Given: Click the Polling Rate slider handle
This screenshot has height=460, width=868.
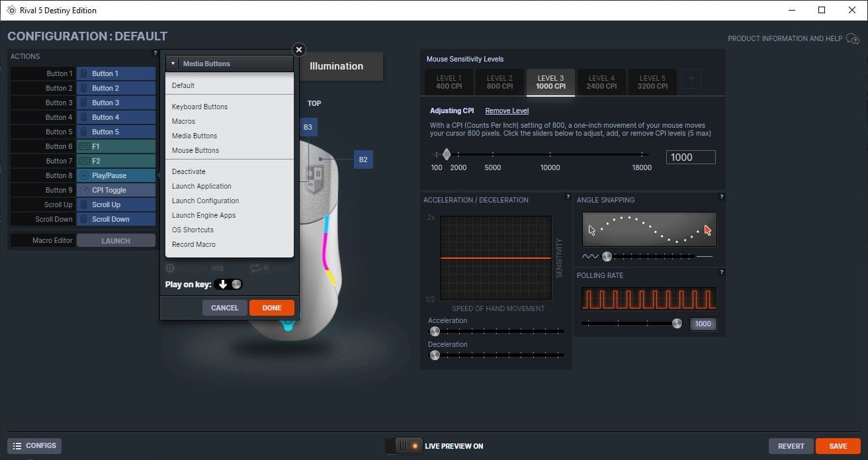Looking at the screenshot, I should click(x=677, y=323).
